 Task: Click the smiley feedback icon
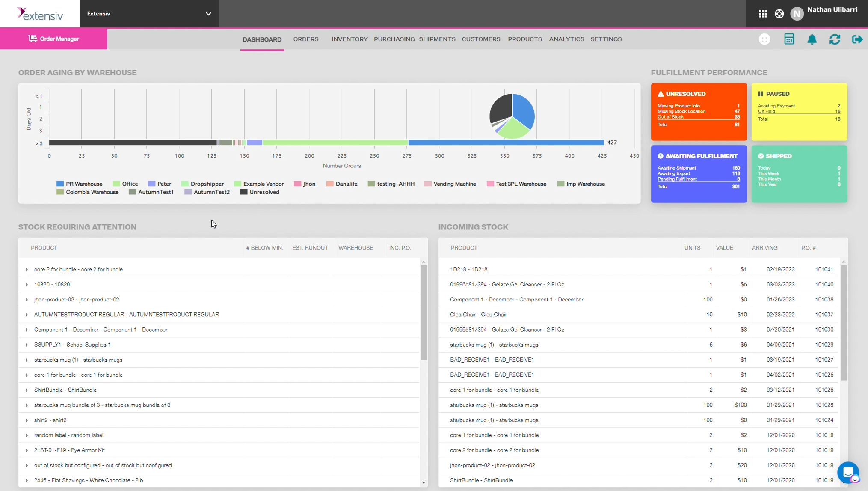[764, 39]
